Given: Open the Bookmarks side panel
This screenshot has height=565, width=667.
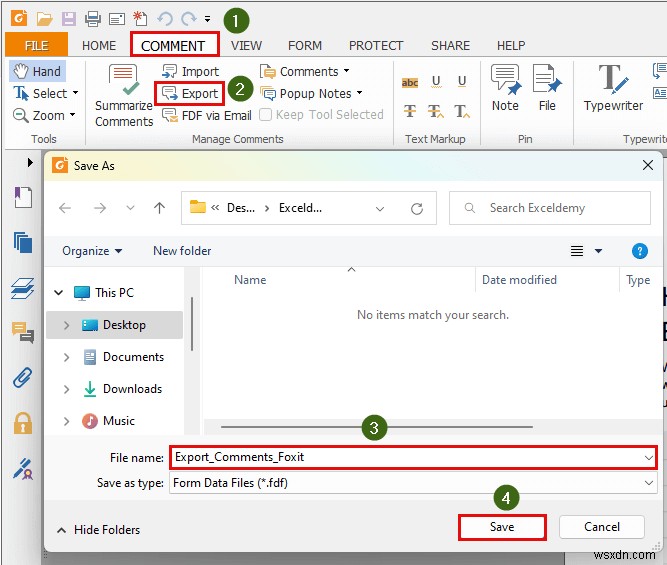Looking at the screenshot, I should point(23,197).
